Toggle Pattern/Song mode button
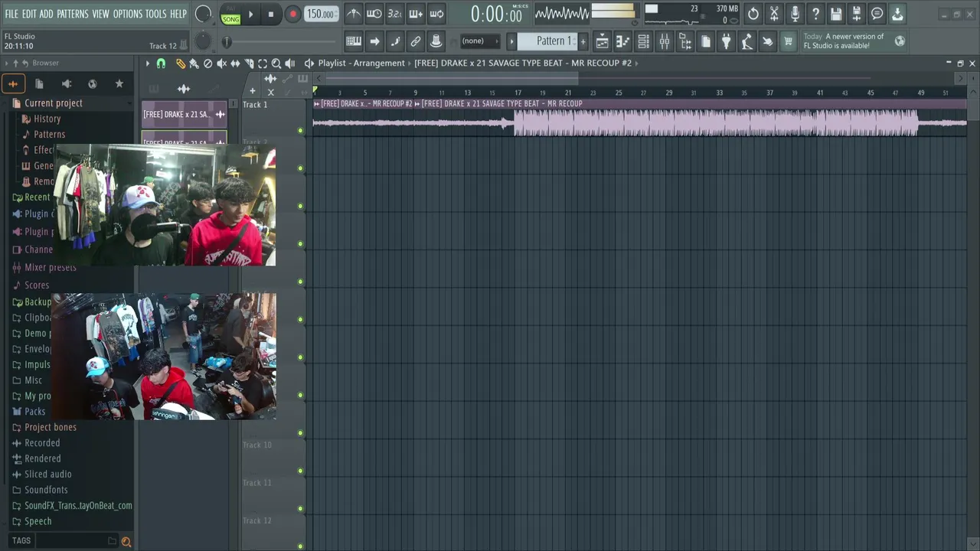The image size is (980, 551). (230, 15)
